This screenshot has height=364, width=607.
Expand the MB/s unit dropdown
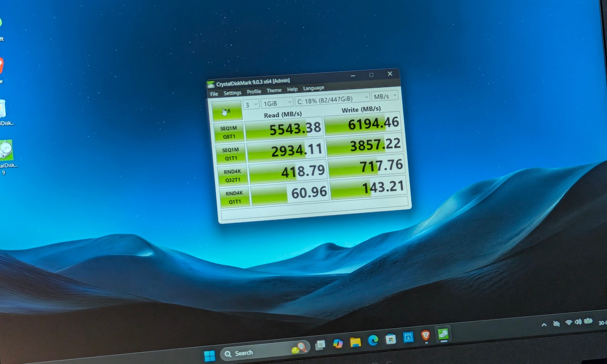click(385, 96)
